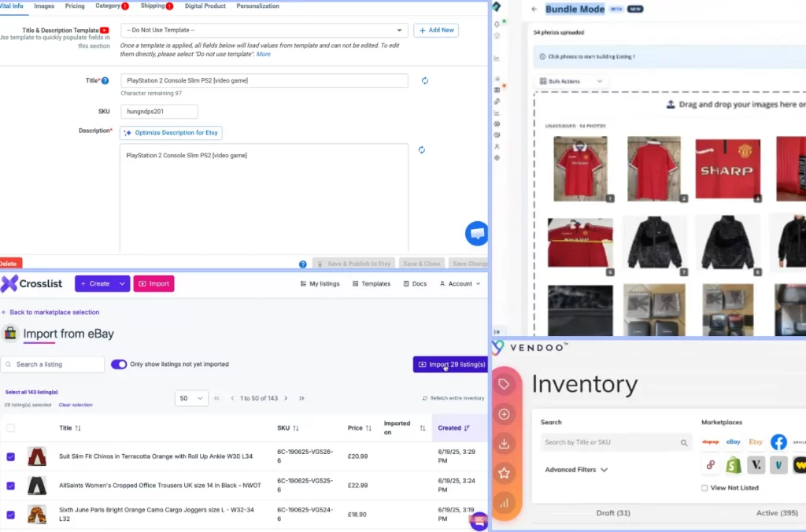Click the search magnifier in Vendoo search
The width and height of the screenshot is (806, 532).
click(x=684, y=442)
